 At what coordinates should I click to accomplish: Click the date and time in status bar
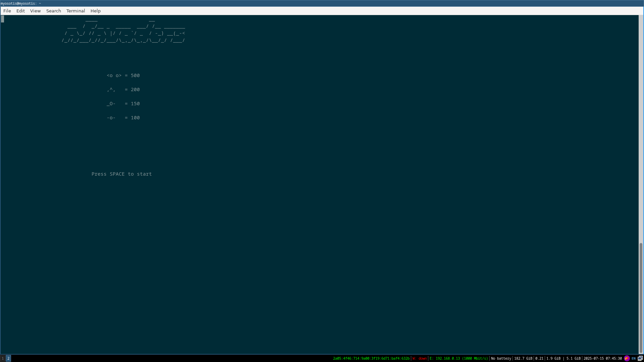pyautogui.click(x=602, y=358)
